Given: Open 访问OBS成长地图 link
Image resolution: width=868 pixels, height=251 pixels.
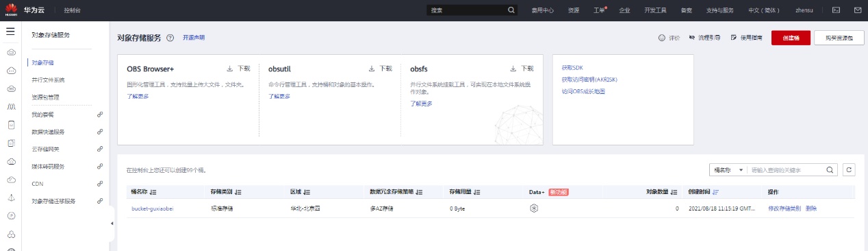Looking at the screenshot, I should point(583,91).
